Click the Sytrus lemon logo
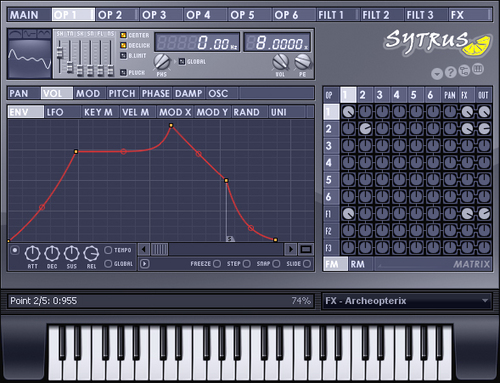This screenshot has height=383, width=500. pyautogui.click(x=438, y=43)
